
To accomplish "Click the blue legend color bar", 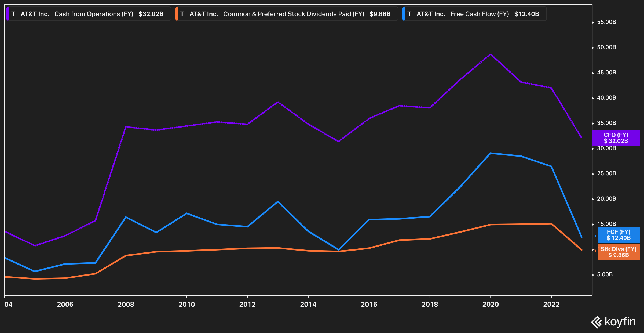I will [x=403, y=14].
